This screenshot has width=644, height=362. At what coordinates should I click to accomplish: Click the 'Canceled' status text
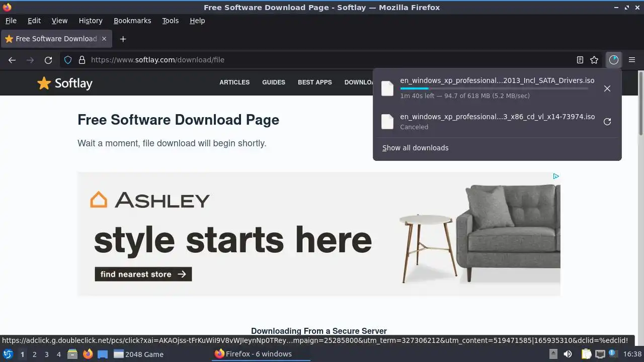click(x=414, y=127)
